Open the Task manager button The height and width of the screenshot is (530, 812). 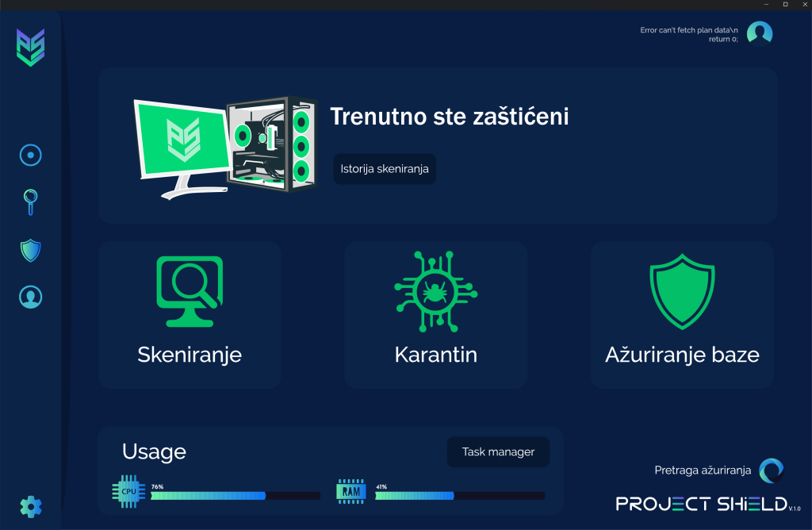[x=498, y=452]
